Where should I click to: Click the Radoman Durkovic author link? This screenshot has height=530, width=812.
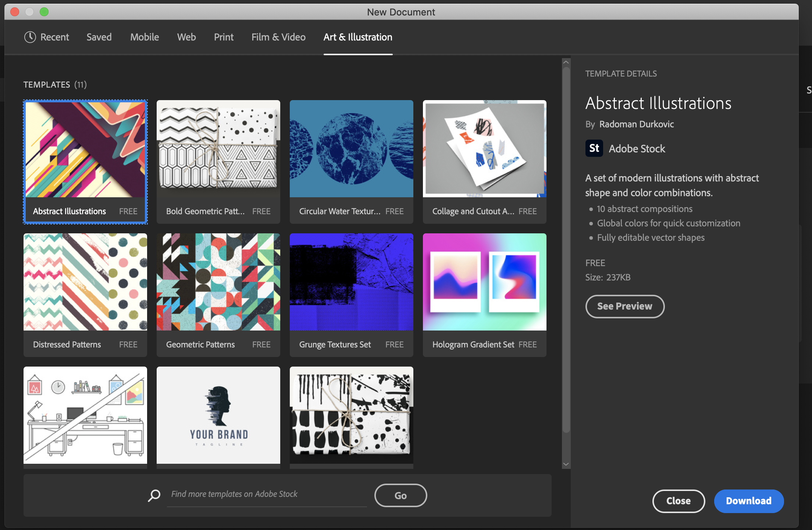coord(636,124)
